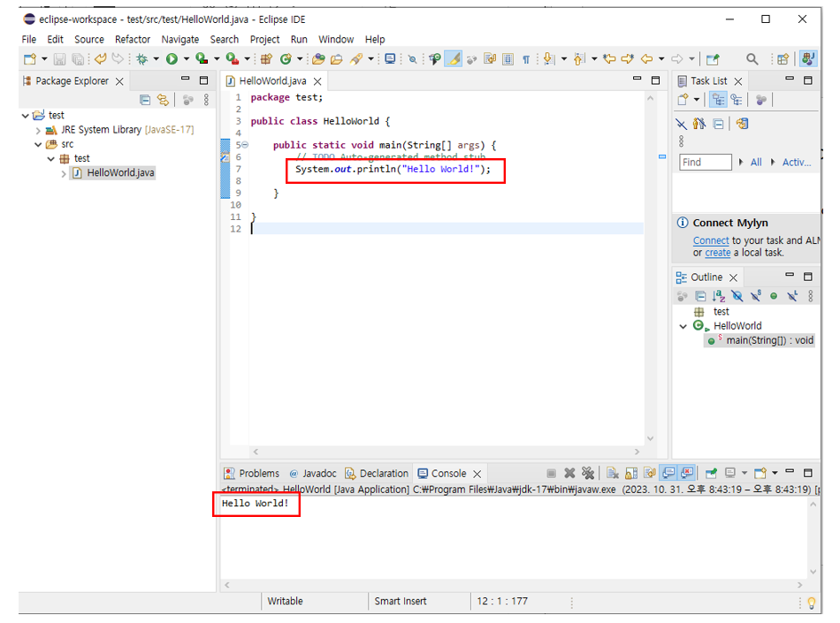This screenshot has height=623, width=840.
Task: Click the Open Task folder icon
Action: (336, 59)
